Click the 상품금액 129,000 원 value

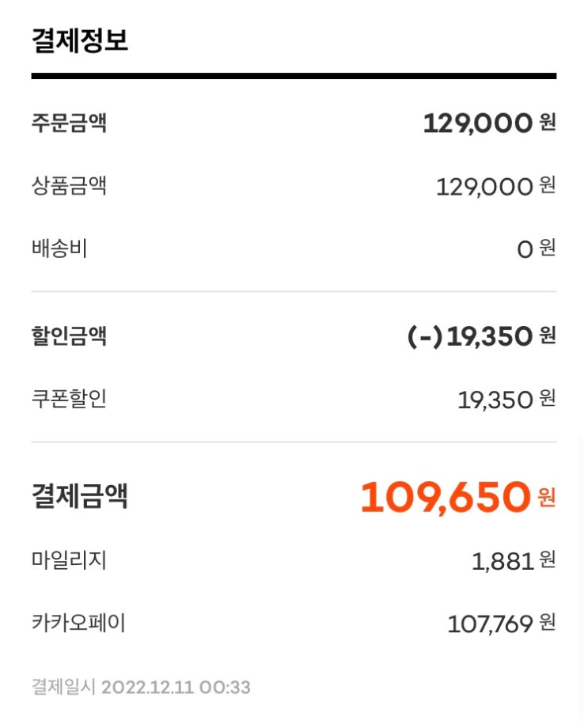tap(495, 187)
